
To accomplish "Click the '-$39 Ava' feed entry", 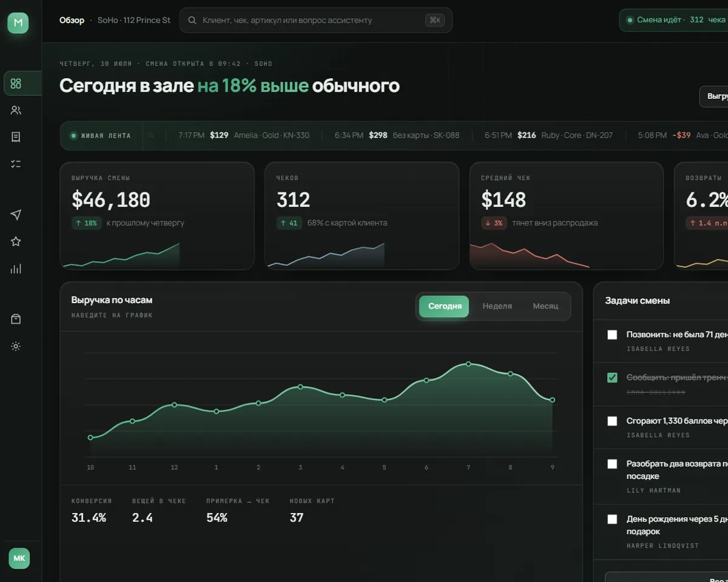I will 683,135.
